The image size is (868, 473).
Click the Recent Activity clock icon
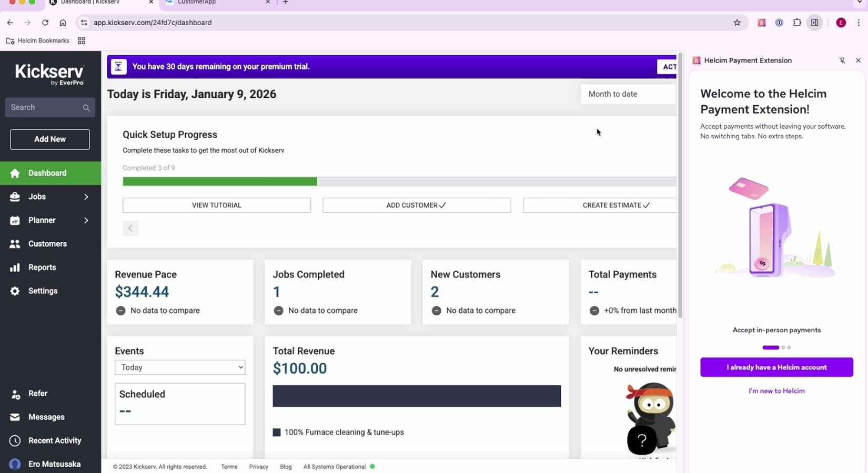(15, 440)
